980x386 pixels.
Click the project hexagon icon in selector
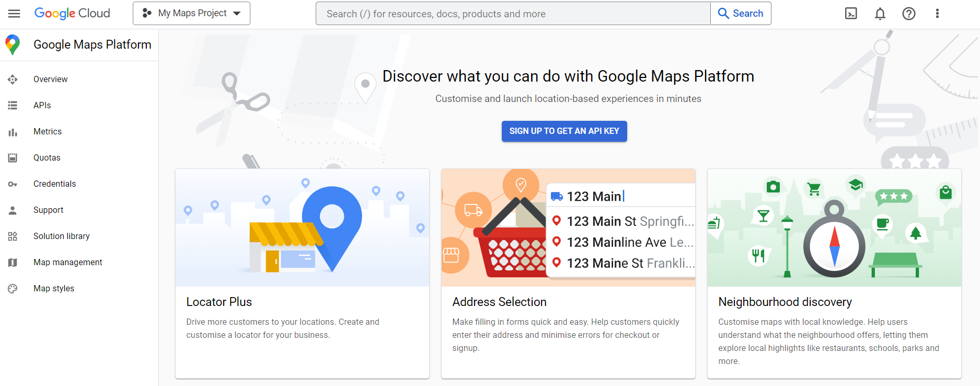(147, 13)
